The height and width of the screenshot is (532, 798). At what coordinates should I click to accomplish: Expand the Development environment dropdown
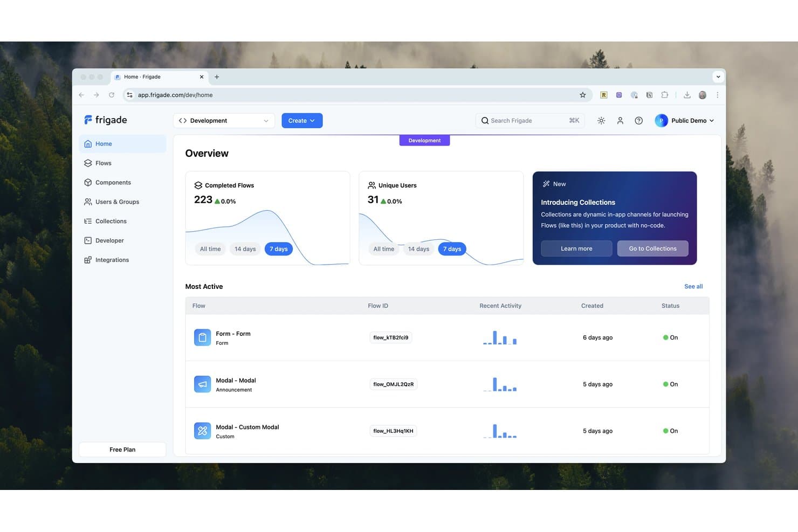pyautogui.click(x=224, y=121)
